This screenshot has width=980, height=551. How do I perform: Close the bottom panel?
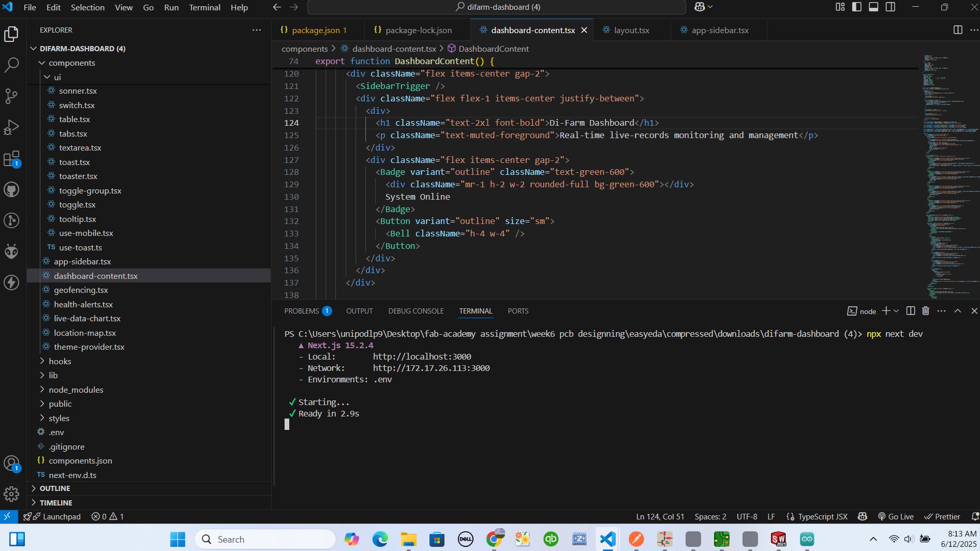pyautogui.click(x=974, y=311)
